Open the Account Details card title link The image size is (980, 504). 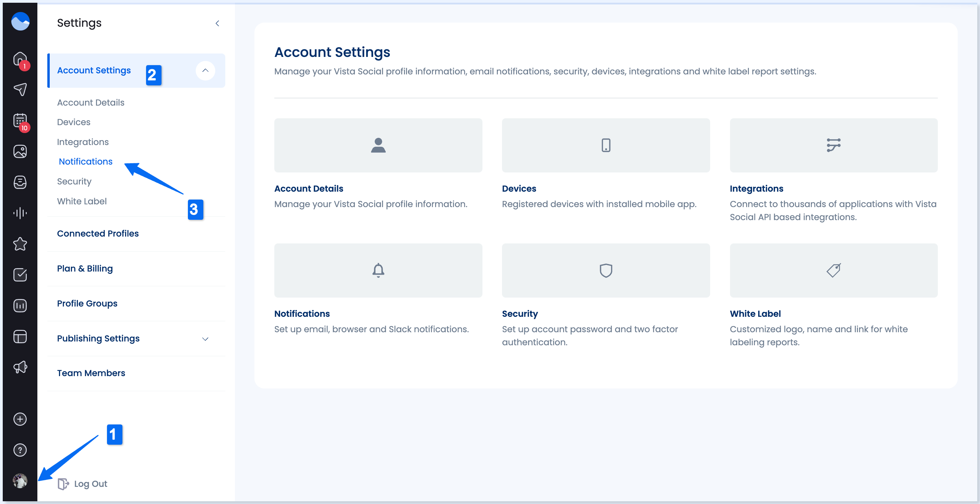[x=309, y=189]
